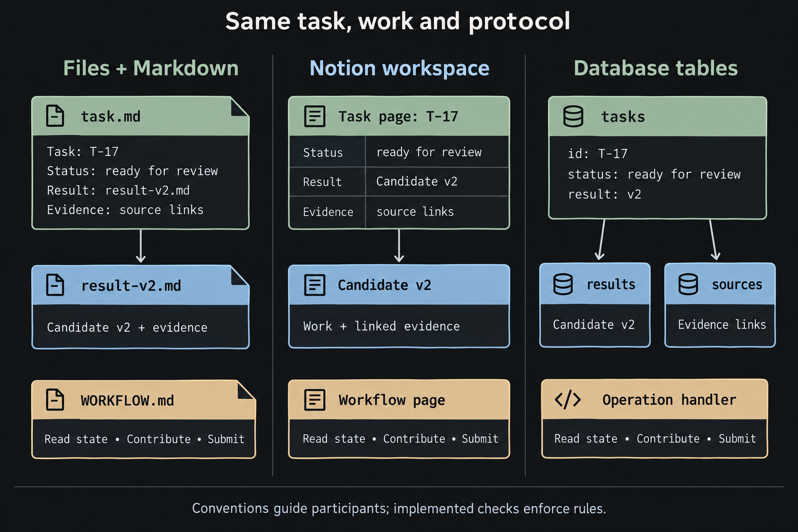Image resolution: width=798 pixels, height=532 pixels.
Task: Click the file icon beside WORKFLOW.md
Action: [55, 400]
